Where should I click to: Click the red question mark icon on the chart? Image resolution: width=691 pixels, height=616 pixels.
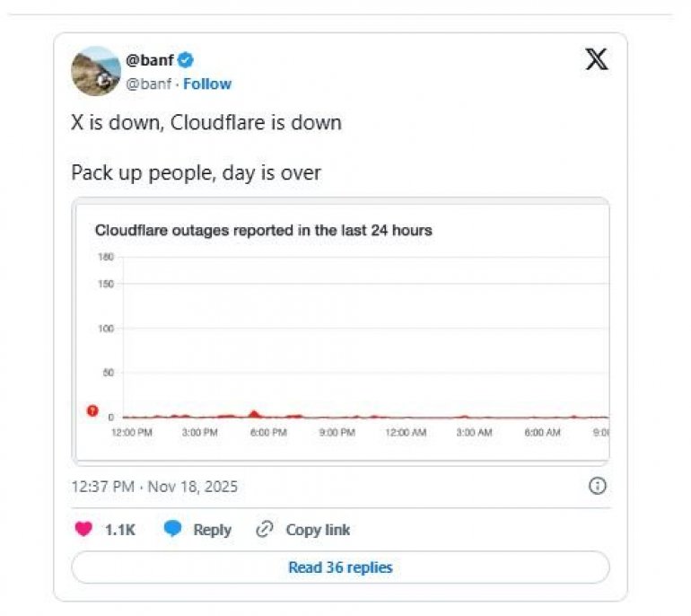92,411
